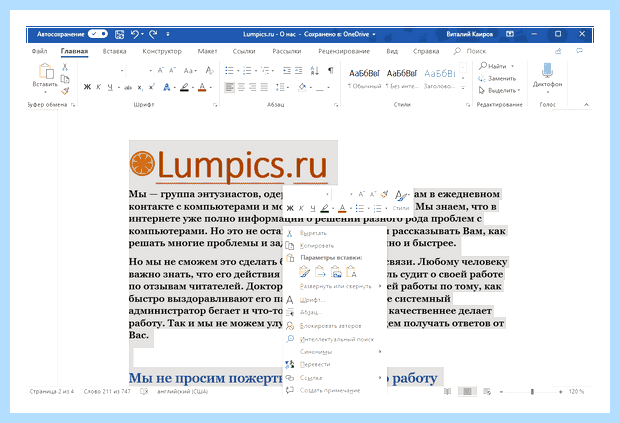Apply the ribbon red font color A
This screenshot has height=423, width=620.
tap(202, 87)
